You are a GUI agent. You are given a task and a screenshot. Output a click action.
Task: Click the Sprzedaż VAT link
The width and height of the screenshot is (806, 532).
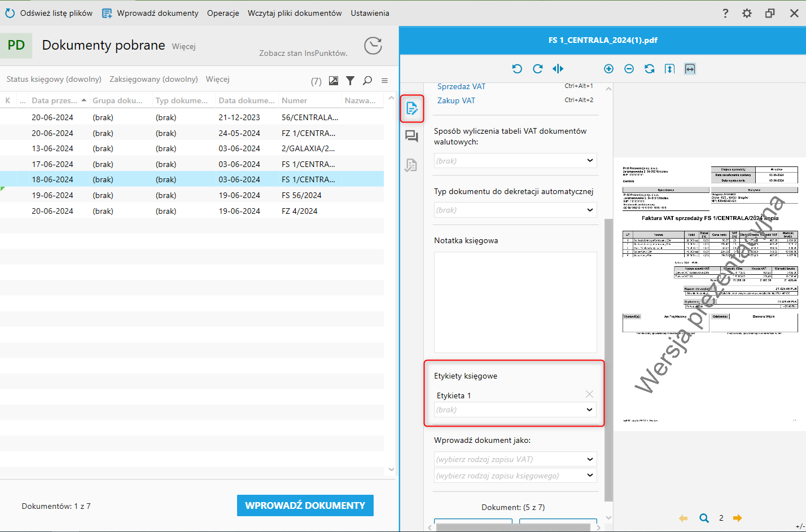pos(461,86)
